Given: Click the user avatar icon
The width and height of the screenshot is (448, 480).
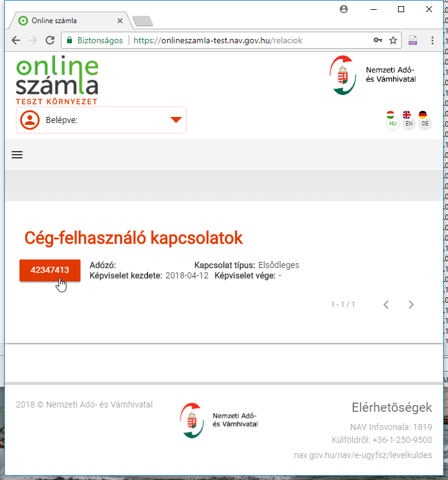Looking at the screenshot, I should coord(30,120).
